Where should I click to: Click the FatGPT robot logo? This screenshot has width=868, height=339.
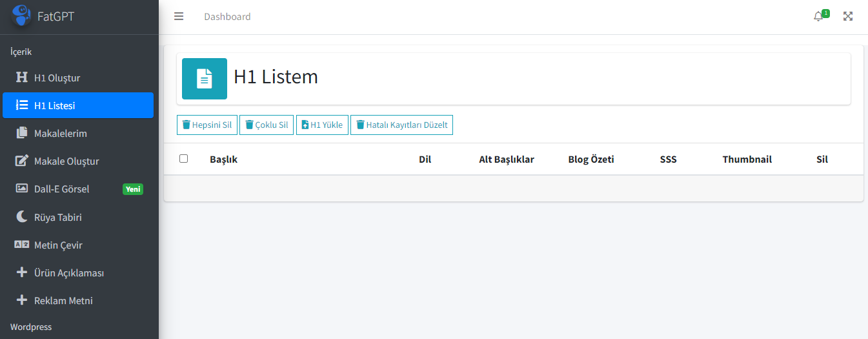click(21, 15)
